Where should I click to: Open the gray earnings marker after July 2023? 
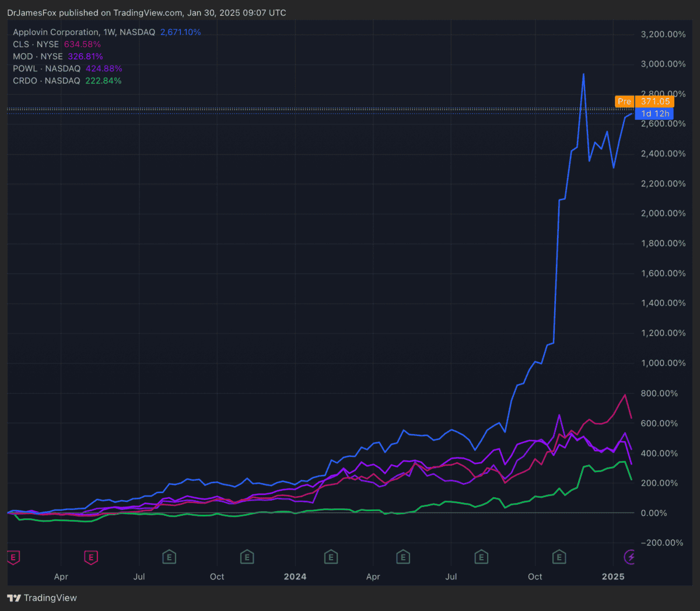tap(169, 557)
